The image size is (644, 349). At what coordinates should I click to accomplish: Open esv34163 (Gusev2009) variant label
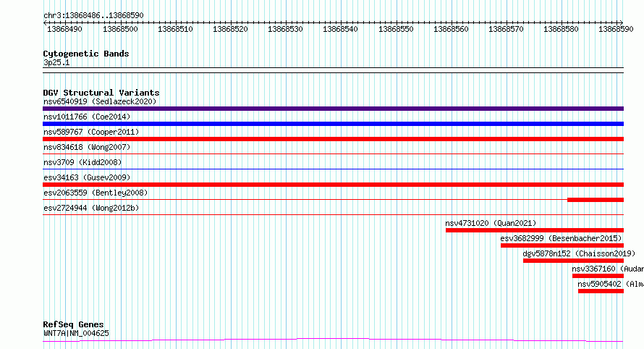coord(87,177)
